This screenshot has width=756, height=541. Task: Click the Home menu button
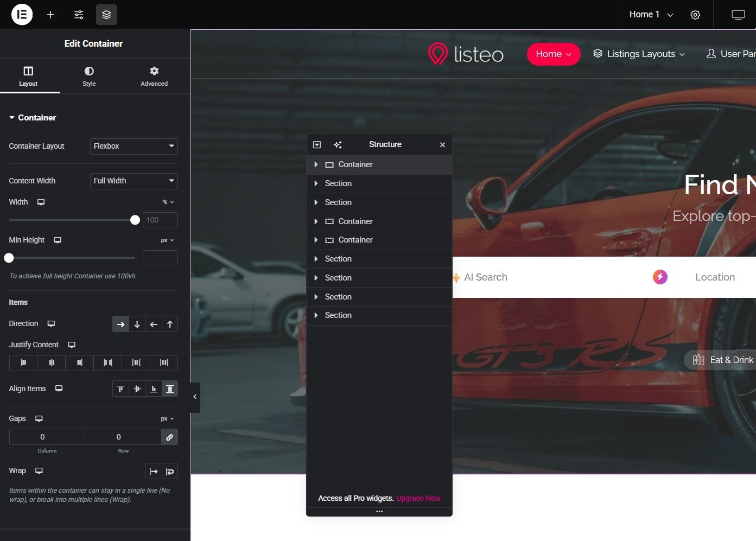click(553, 54)
